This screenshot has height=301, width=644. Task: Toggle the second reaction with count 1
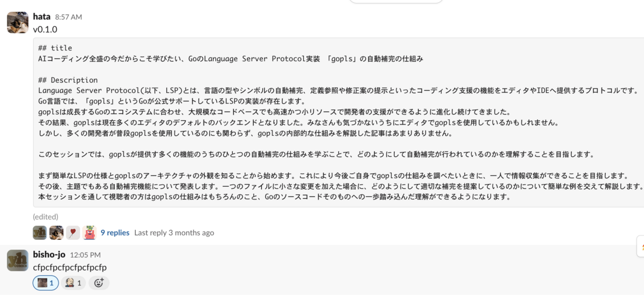(x=73, y=283)
